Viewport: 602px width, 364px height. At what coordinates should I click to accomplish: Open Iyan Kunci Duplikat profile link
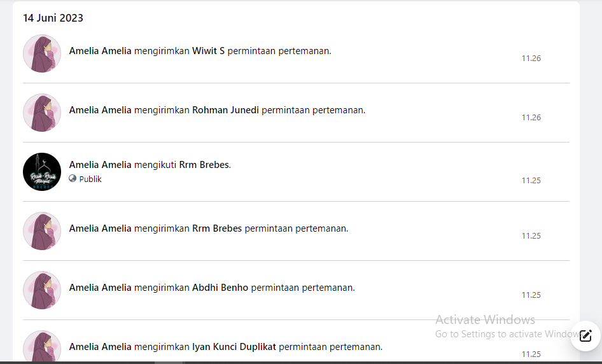pyautogui.click(x=234, y=347)
